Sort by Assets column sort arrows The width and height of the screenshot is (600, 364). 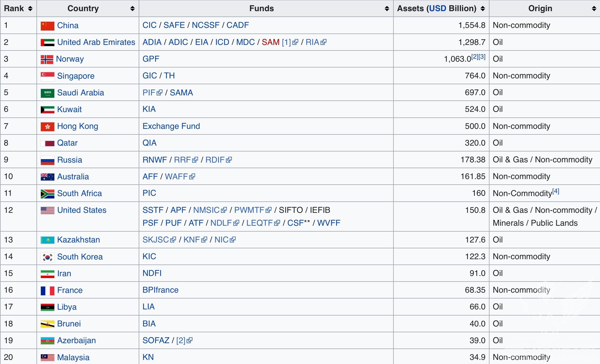(x=483, y=9)
